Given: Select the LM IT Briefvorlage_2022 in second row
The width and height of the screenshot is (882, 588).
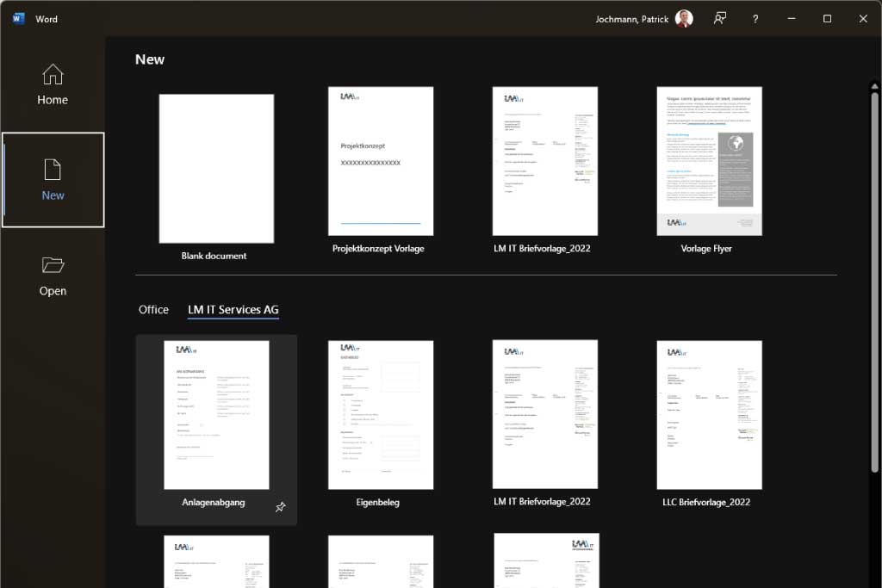Looking at the screenshot, I should click(x=544, y=414).
